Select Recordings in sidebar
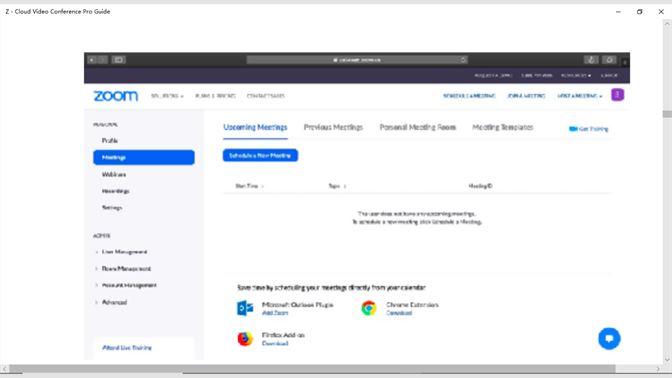The width and height of the screenshot is (672, 378). [x=115, y=191]
